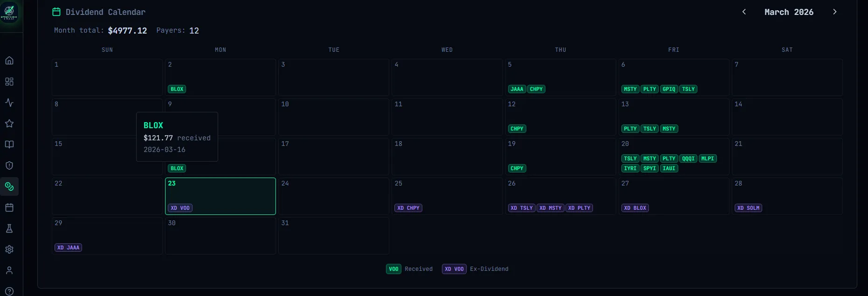Click the XD SOLM tag on March 28
The width and height of the screenshot is (868, 296).
pos(748,208)
